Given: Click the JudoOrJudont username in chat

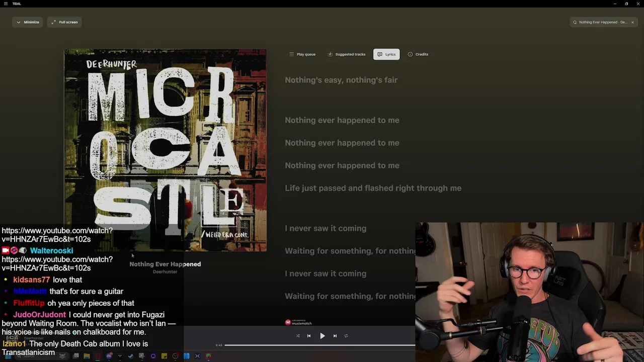Looking at the screenshot, I should coord(39,315).
